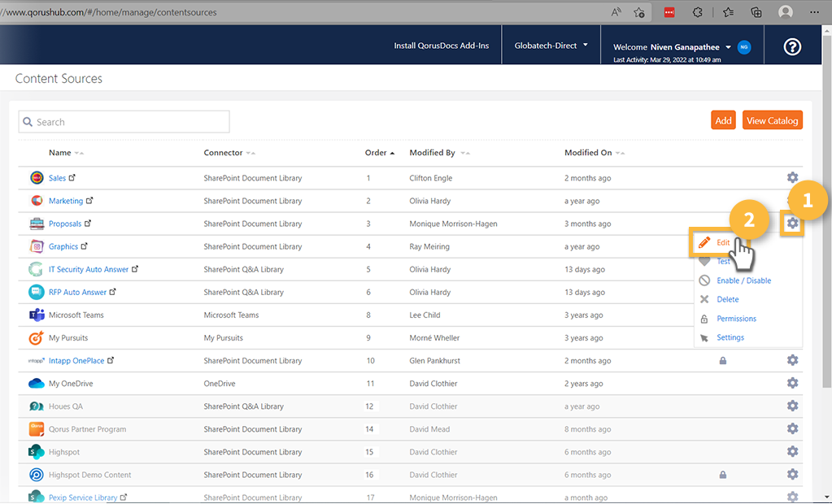Click the orange Add button
The image size is (832, 504).
(723, 120)
